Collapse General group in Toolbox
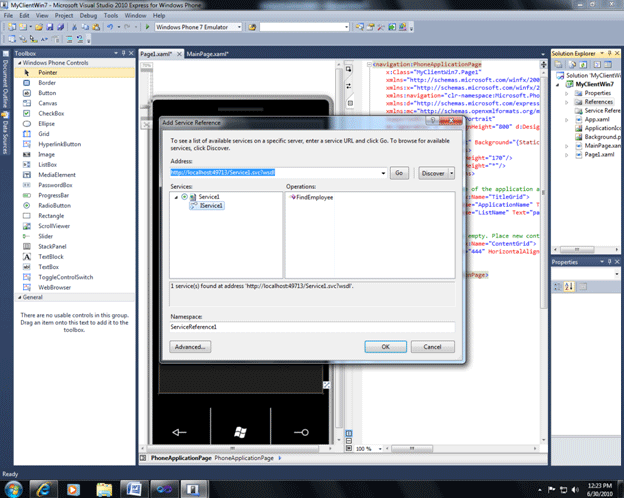The image size is (624, 498). click(19, 297)
